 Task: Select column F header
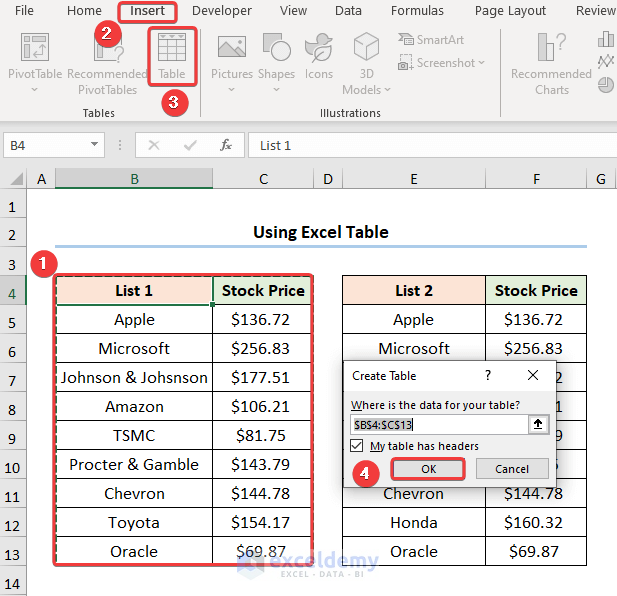tap(536, 179)
